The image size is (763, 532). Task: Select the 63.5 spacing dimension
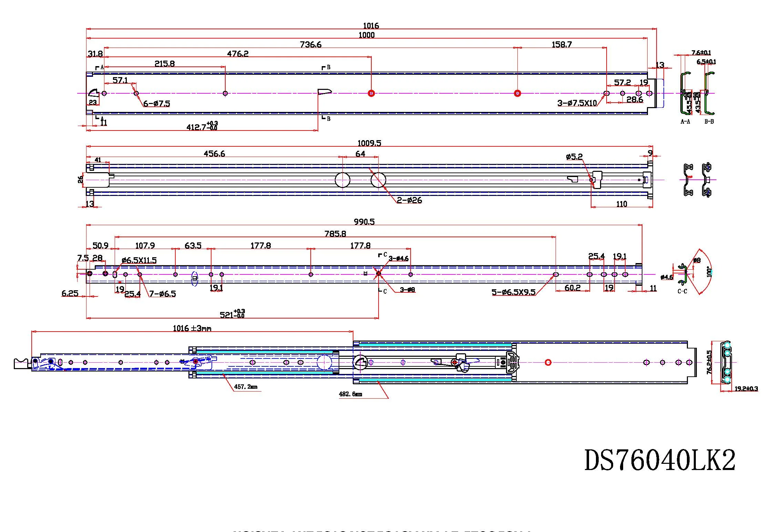(193, 246)
